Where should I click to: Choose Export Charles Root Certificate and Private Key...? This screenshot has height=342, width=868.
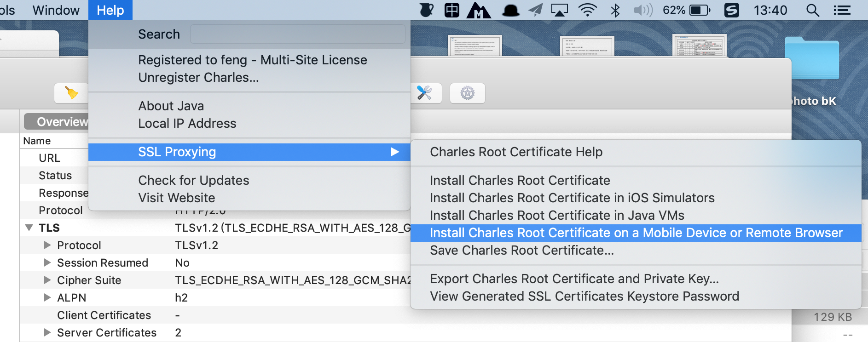[x=636, y=279]
